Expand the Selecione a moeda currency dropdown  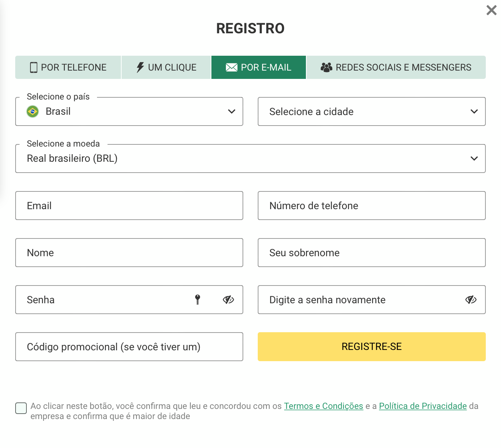(250, 159)
